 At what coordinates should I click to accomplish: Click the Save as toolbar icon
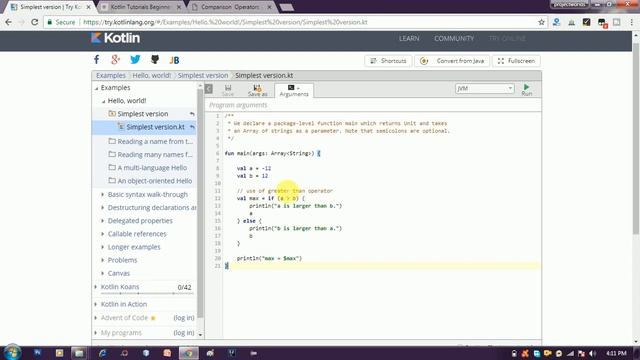(257, 90)
